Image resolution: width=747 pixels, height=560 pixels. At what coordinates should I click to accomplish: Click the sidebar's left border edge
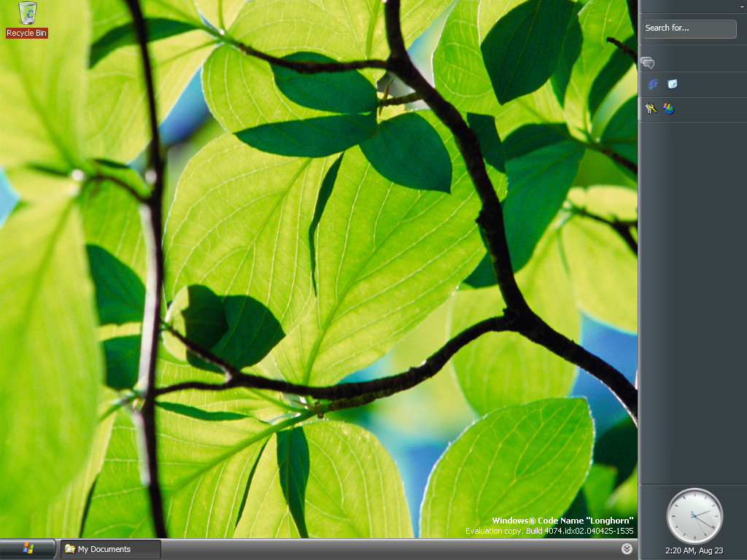click(x=639, y=286)
